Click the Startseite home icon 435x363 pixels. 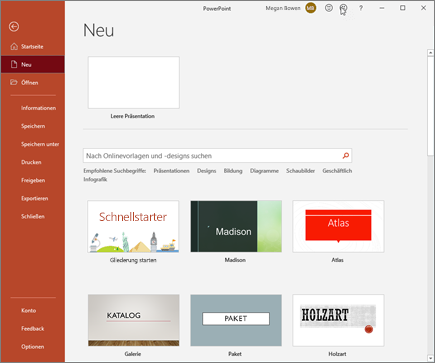pos(14,46)
